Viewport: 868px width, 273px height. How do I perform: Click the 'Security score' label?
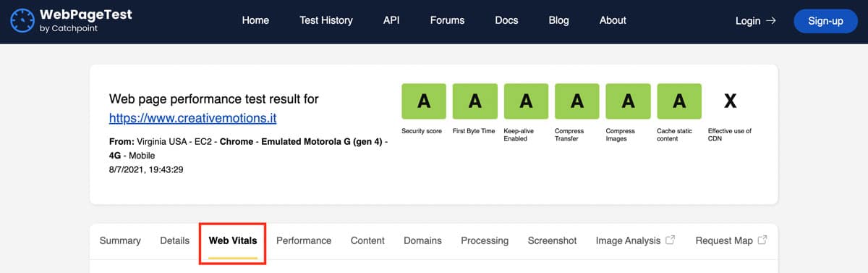click(422, 131)
